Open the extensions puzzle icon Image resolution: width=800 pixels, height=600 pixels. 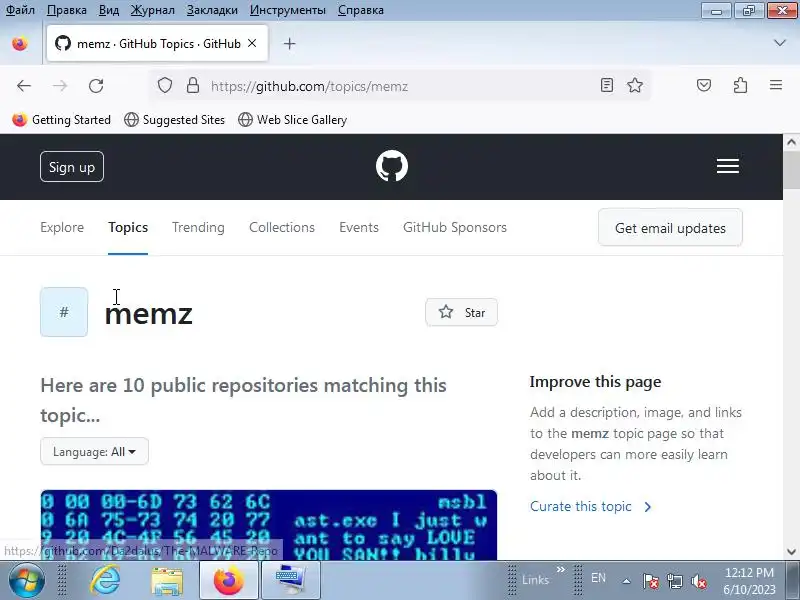pyautogui.click(x=740, y=85)
